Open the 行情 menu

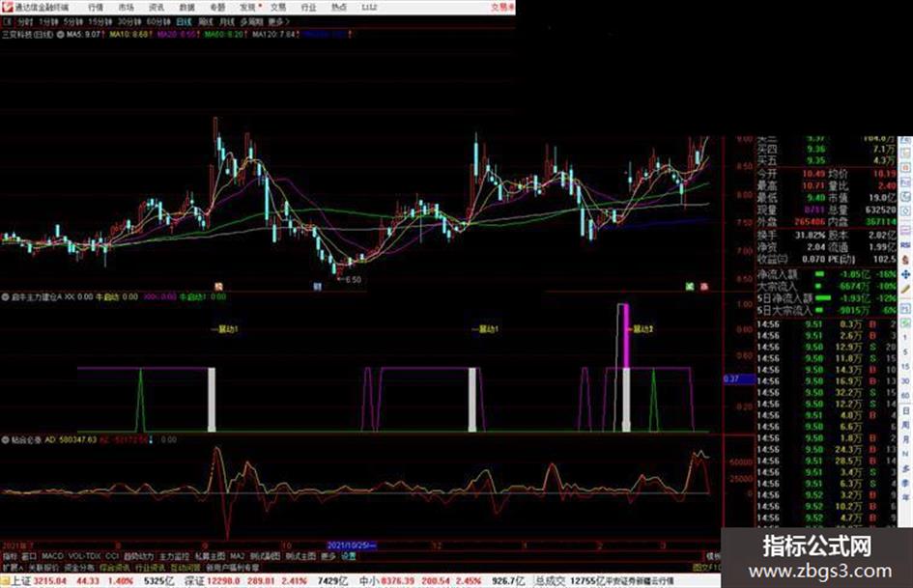point(96,8)
